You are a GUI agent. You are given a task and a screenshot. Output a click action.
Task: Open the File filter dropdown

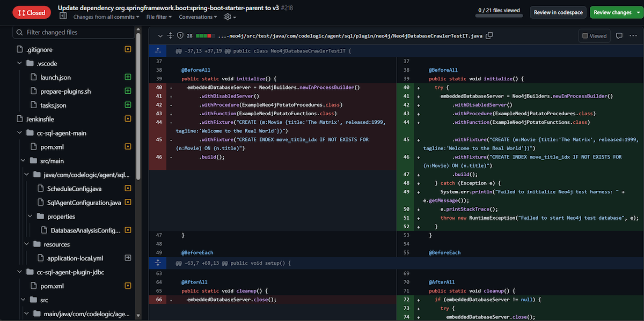click(x=159, y=17)
